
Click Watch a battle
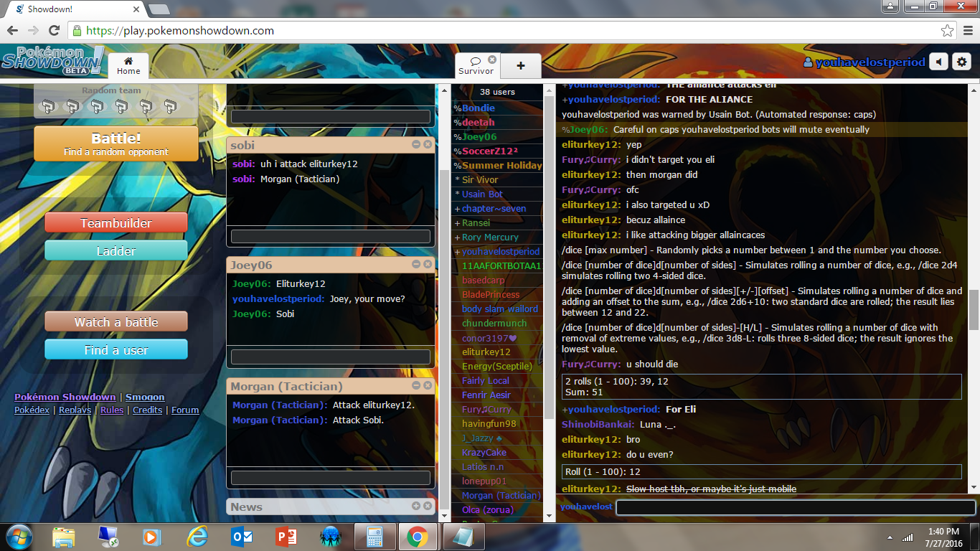click(116, 322)
